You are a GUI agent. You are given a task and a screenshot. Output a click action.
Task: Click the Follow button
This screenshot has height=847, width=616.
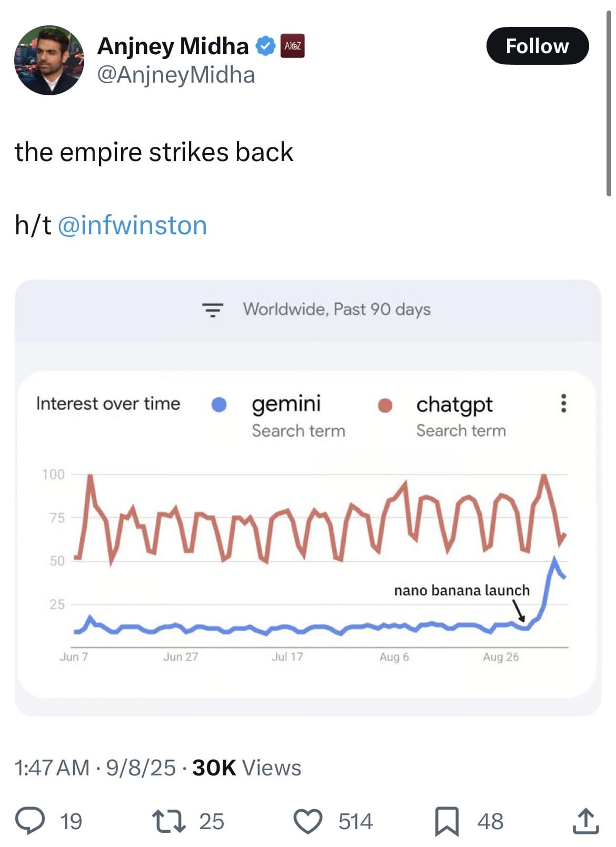(x=537, y=46)
